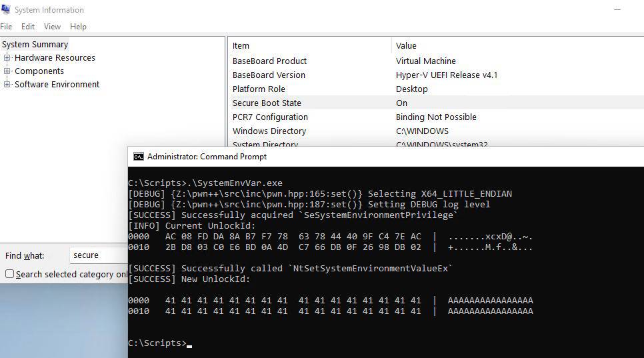Minimize the System Information window

619,9
